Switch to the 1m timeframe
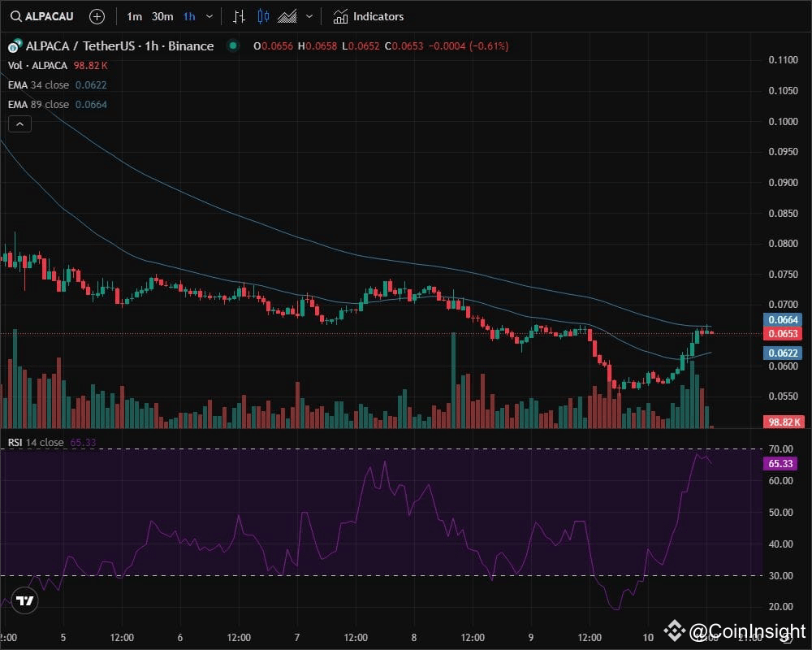 [132, 16]
